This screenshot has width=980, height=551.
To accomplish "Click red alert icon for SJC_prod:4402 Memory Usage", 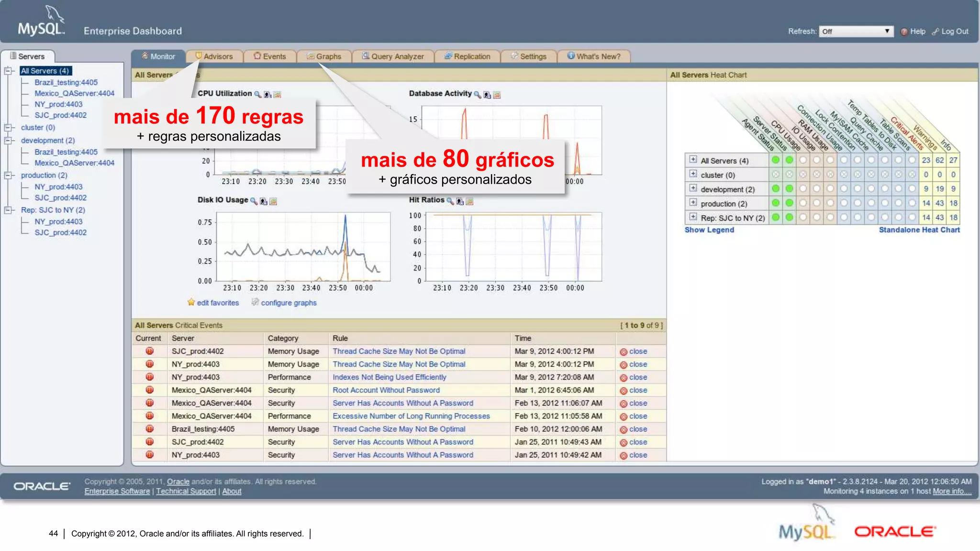I will tap(149, 351).
